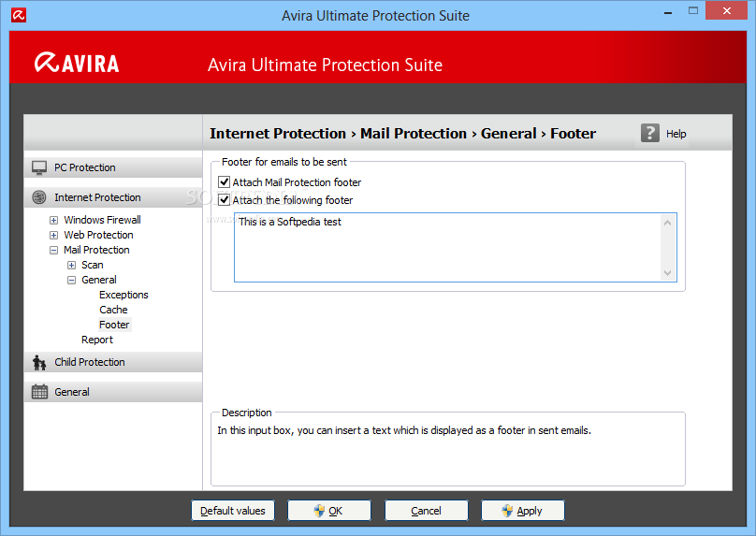Select Web Protection in the tree
The image size is (756, 536).
click(98, 235)
